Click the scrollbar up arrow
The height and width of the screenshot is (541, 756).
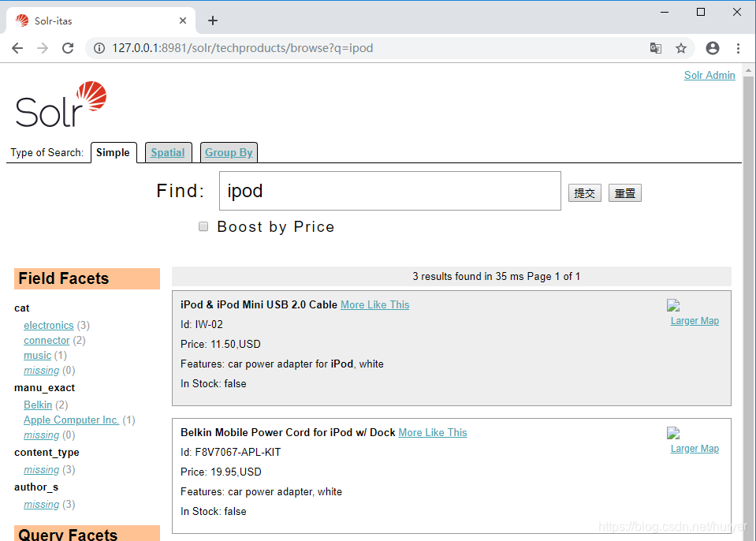pos(748,70)
